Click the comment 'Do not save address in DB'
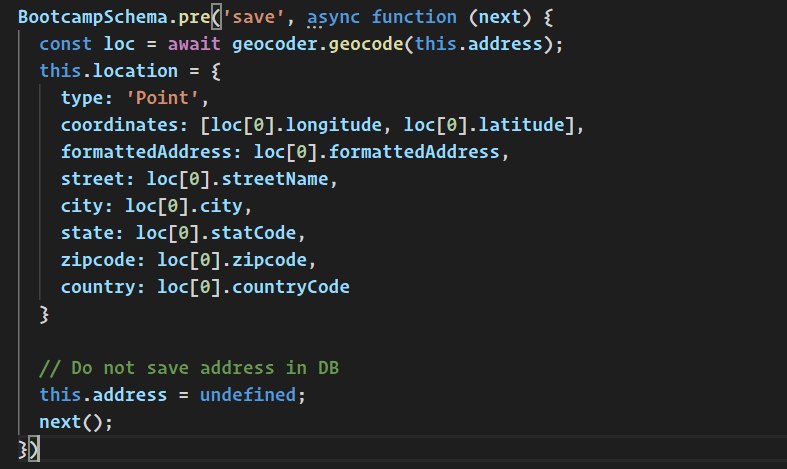 coord(189,368)
